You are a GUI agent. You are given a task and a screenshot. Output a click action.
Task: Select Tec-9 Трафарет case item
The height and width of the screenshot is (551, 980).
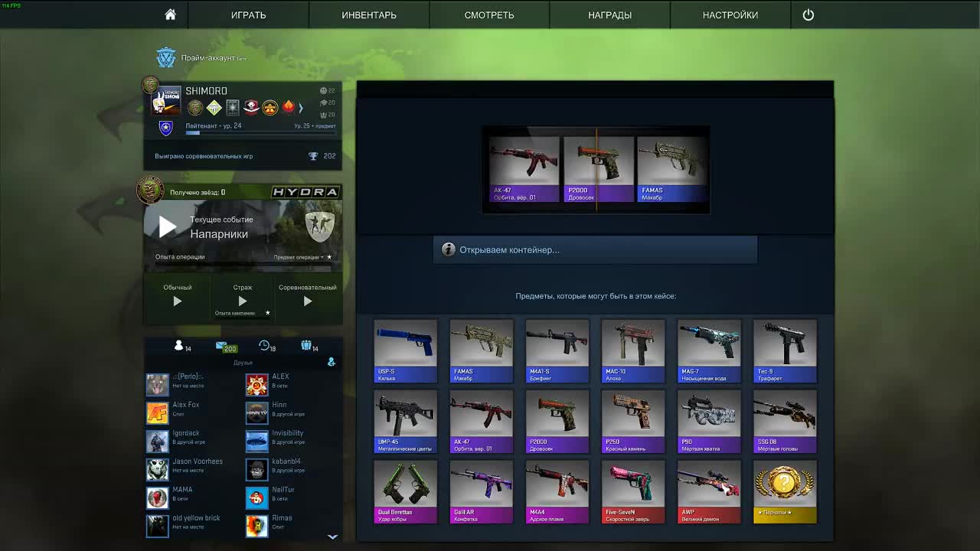tap(785, 350)
